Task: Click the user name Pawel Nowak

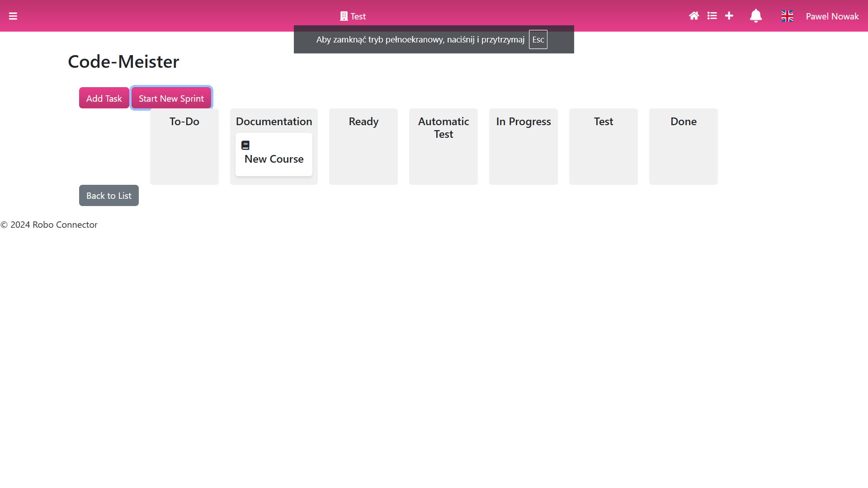Action: (x=832, y=16)
